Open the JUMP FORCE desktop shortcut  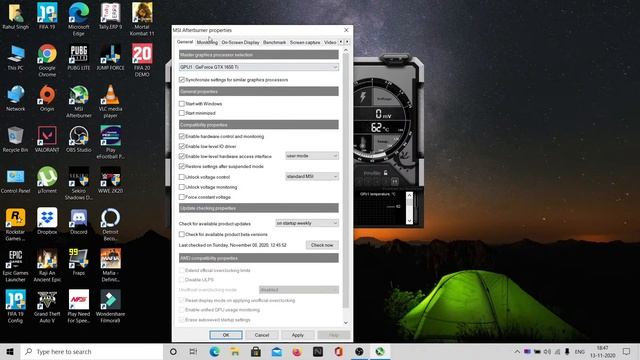(x=110, y=57)
